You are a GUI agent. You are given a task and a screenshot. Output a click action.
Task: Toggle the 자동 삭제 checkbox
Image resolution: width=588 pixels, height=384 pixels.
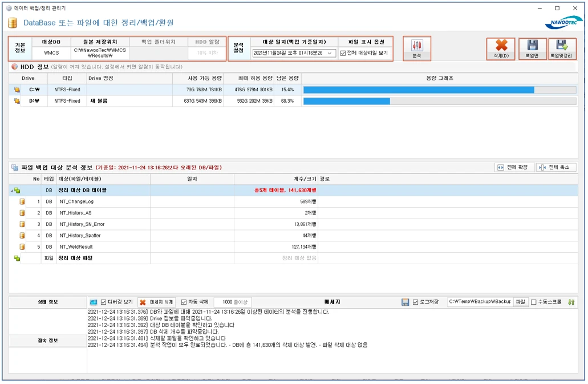[x=184, y=302]
